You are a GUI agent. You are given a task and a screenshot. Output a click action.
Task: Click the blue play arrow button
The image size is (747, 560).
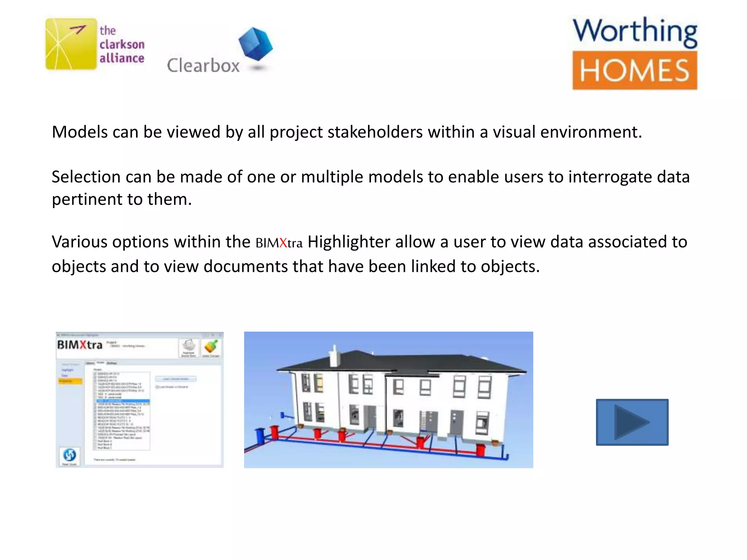pyautogui.click(x=632, y=422)
